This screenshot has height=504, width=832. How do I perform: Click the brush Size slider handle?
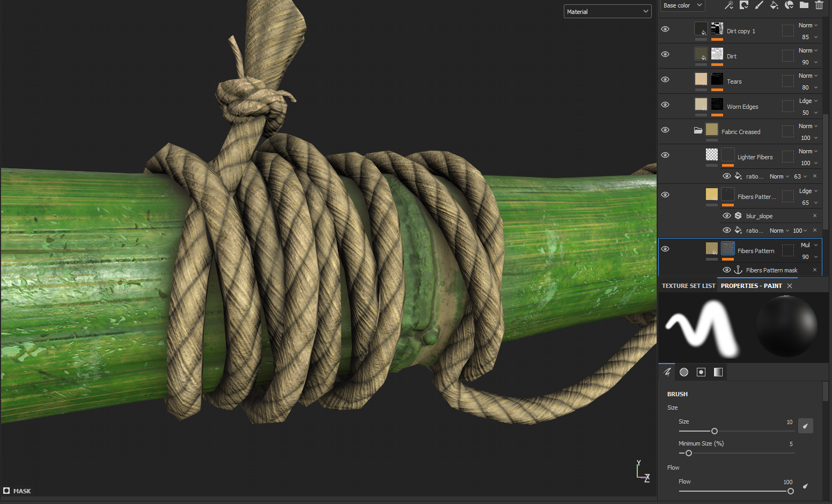point(715,431)
